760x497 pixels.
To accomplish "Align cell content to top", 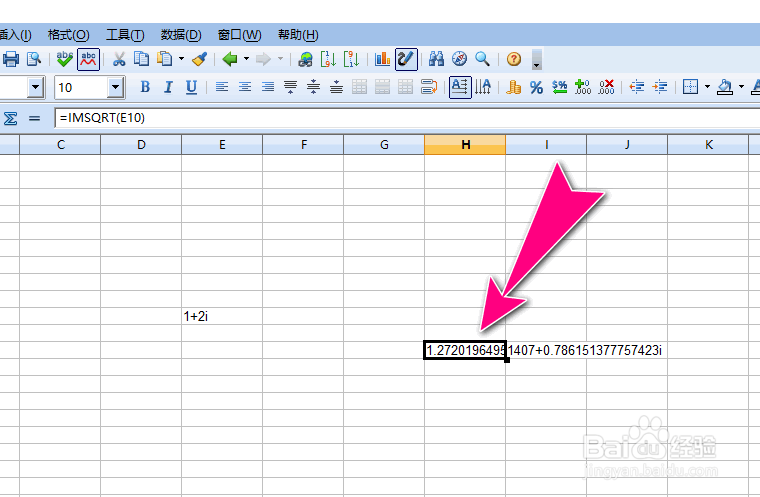I will point(290,87).
